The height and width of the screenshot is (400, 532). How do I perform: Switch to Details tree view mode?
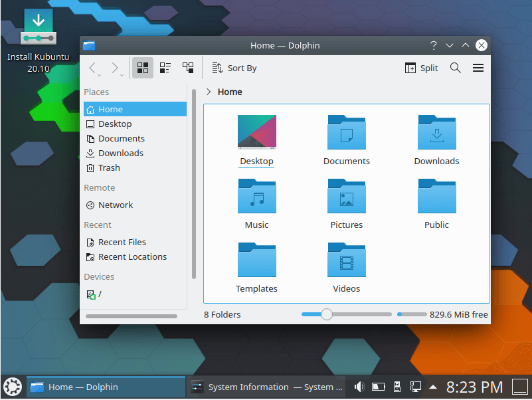188,68
